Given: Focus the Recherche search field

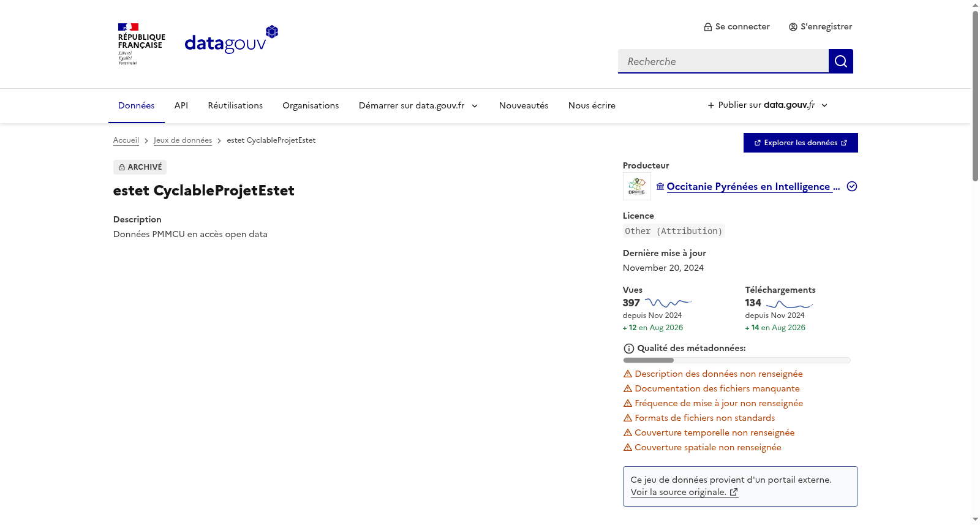Looking at the screenshot, I should [x=723, y=61].
